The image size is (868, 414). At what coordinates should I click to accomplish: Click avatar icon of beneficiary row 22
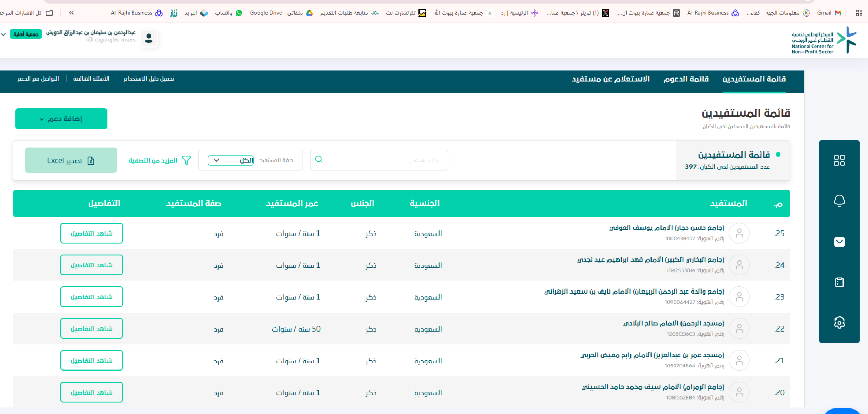click(739, 328)
